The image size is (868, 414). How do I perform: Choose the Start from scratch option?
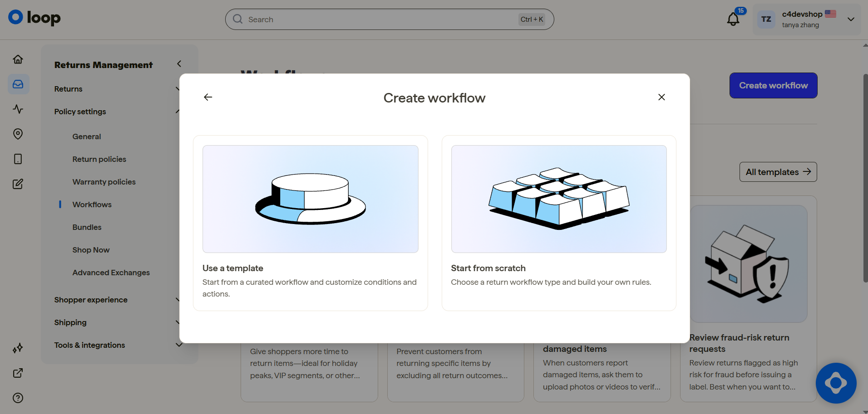[x=559, y=223]
